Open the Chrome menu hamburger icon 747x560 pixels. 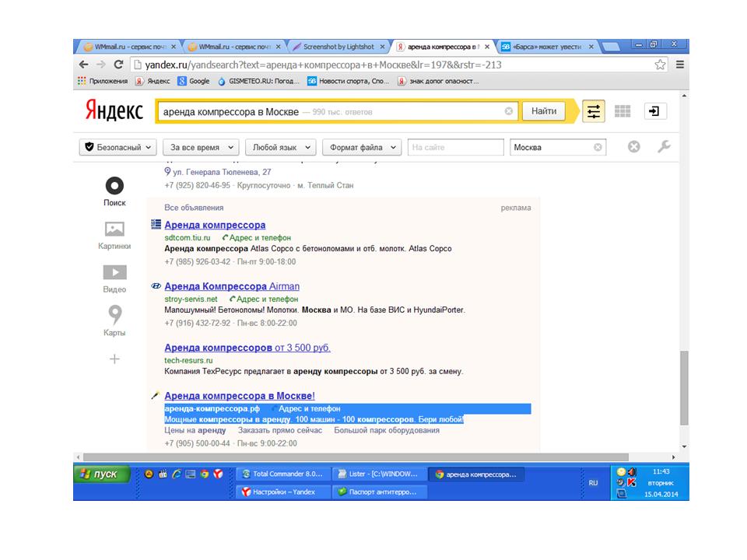coord(680,65)
